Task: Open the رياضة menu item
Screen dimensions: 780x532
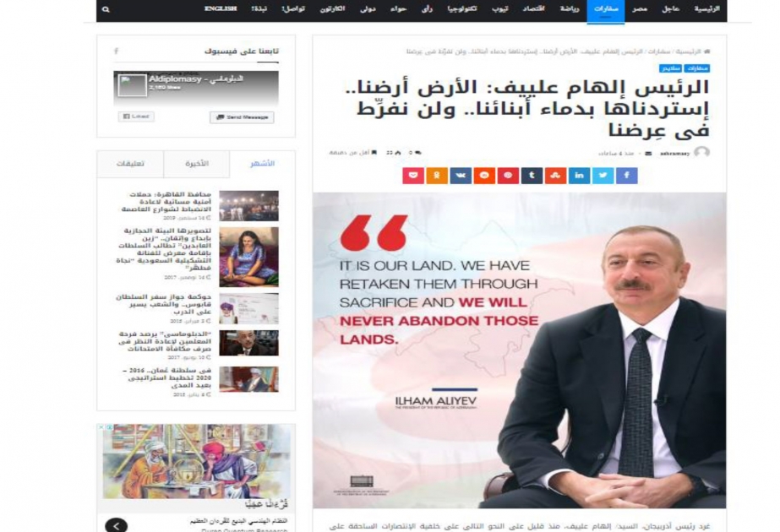Action: pos(570,9)
